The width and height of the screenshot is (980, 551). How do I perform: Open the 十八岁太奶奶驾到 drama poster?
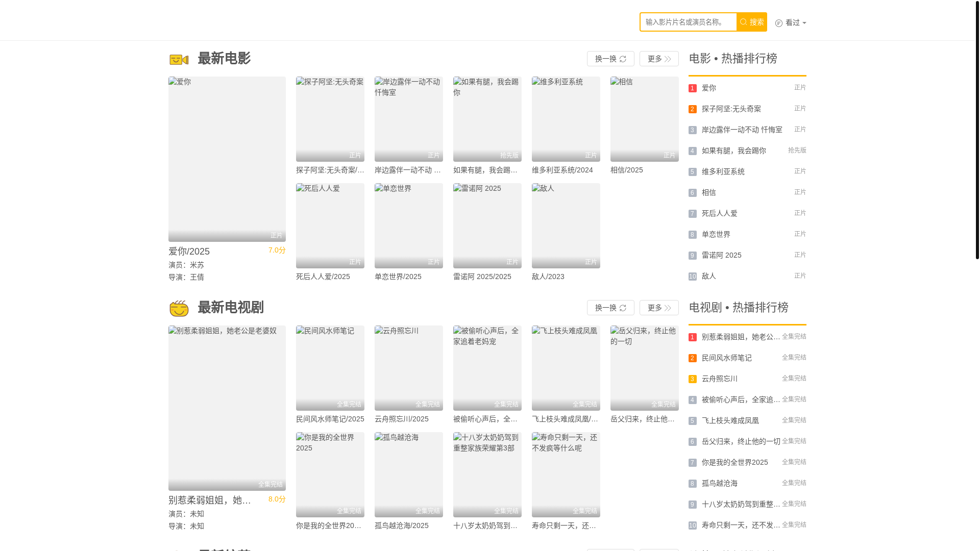pos(487,474)
